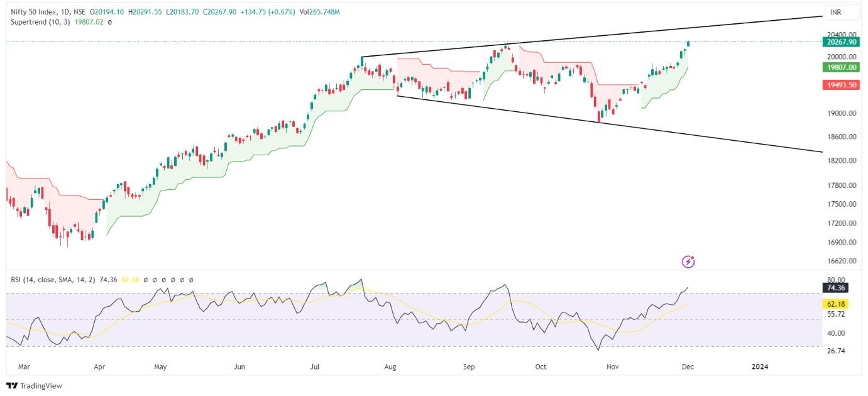Click the 2024 marker on the time axis

760,366
